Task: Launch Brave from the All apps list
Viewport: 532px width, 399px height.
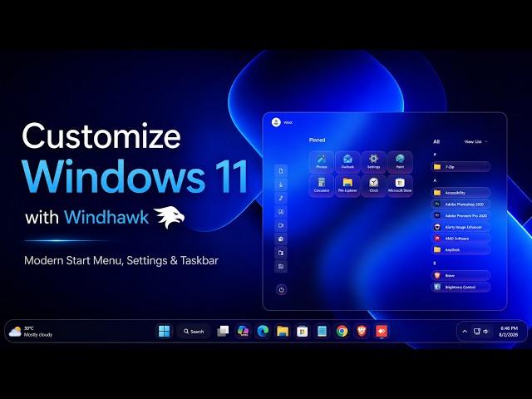Action: [461, 275]
